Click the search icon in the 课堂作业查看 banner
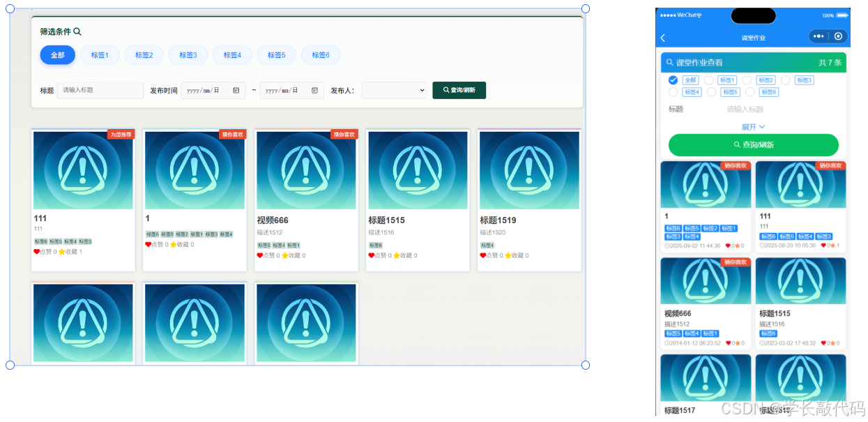 (669, 62)
